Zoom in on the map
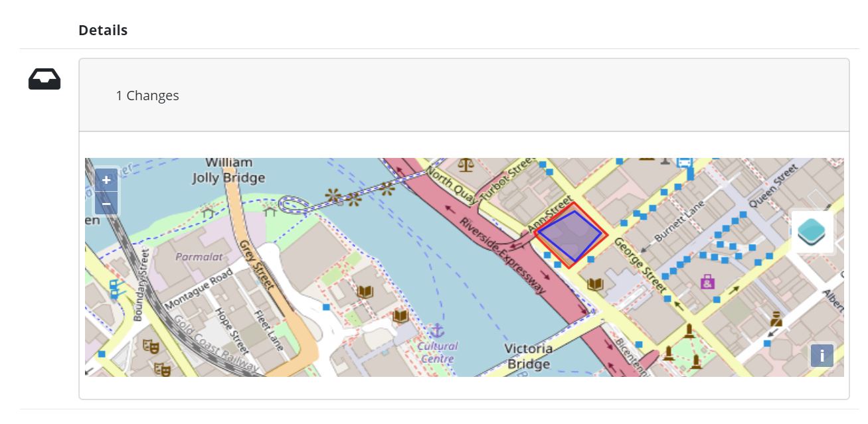 tap(106, 180)
